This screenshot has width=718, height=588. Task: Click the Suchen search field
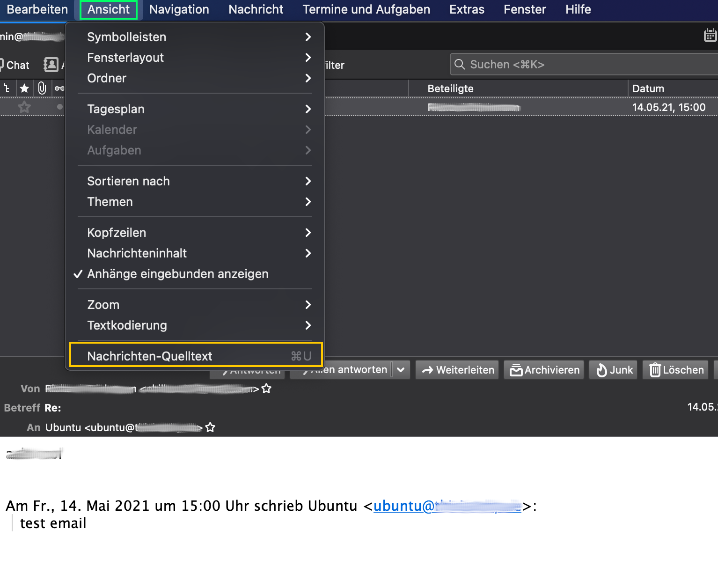(583, 64)
